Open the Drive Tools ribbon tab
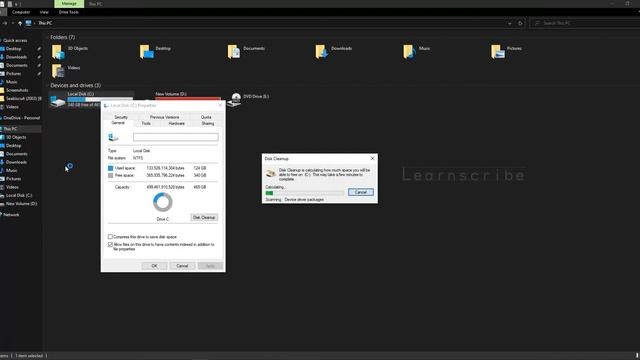This screenshot has width=640, height=360. 69,12
